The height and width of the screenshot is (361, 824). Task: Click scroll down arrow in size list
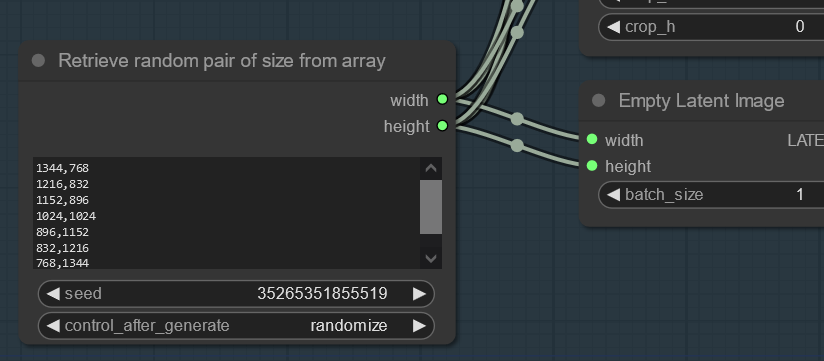pos(431,258)
